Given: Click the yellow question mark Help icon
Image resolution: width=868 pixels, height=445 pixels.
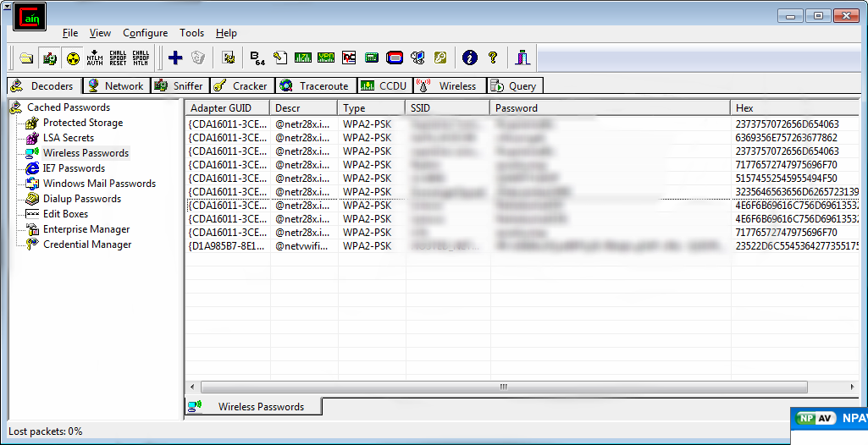Looking at the screenshot, I should click(x=492, y=58).
